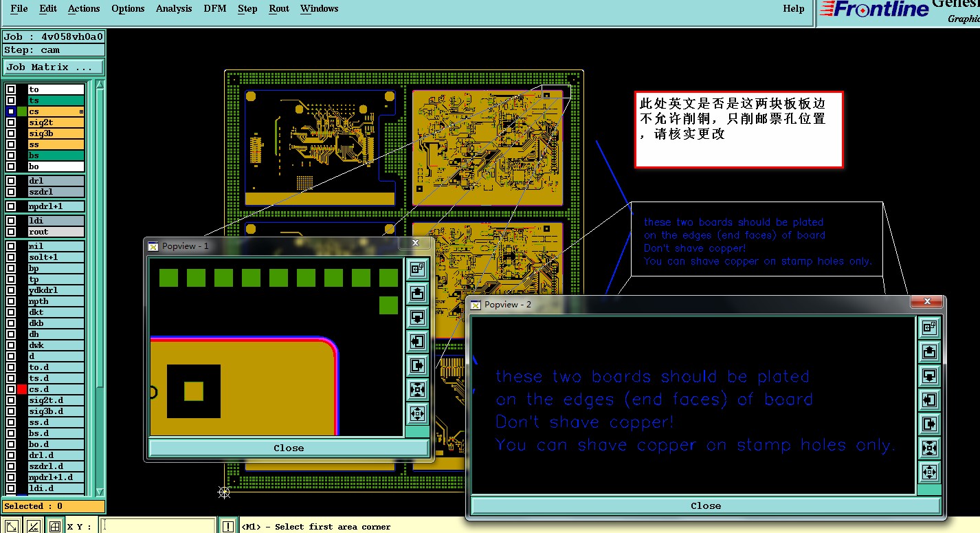Toggle the grid snap icon beside X Y
The height and width of the screenshot is (533, 980).
coord(54,527)
